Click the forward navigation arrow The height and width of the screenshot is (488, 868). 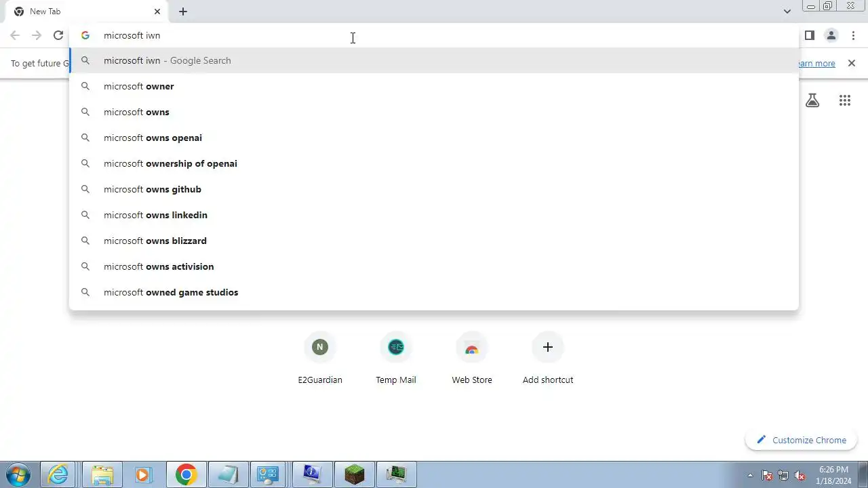point(37,35)
